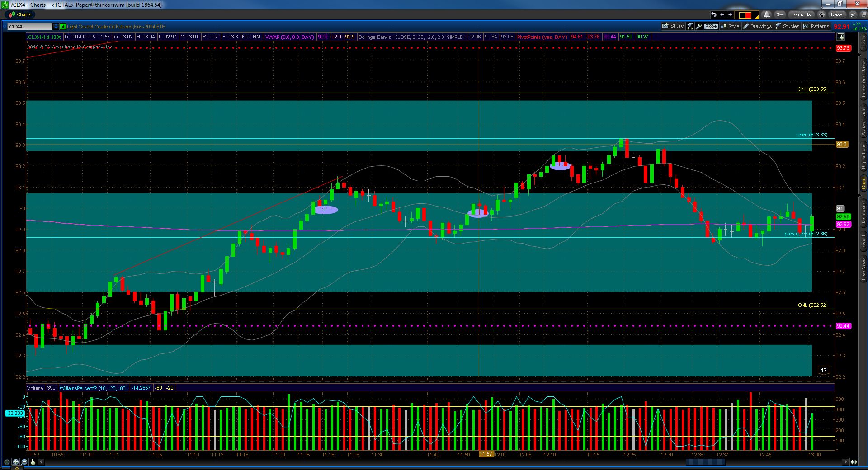The height and width of the screenshot is (470, 868).
Task: Open the 333tk timeframe selector
Action: [711, 26]
